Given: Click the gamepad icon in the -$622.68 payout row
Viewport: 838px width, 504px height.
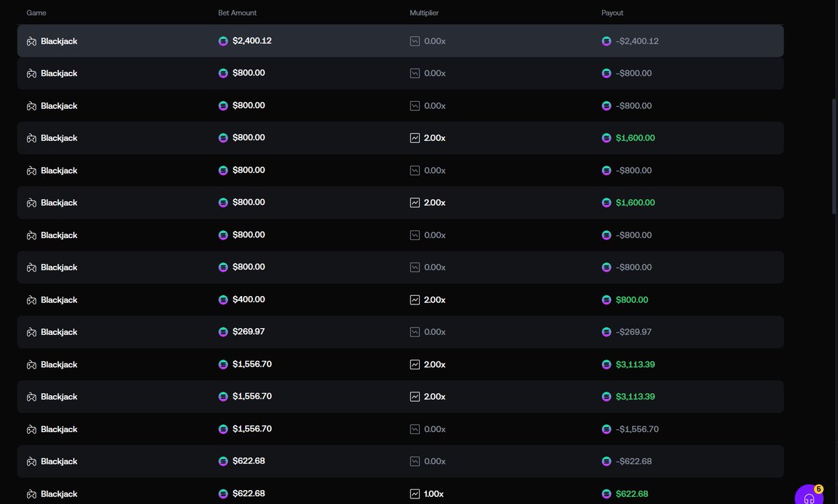Looking at the screenshot, I should pyautogui.click(x=31, y=461).
